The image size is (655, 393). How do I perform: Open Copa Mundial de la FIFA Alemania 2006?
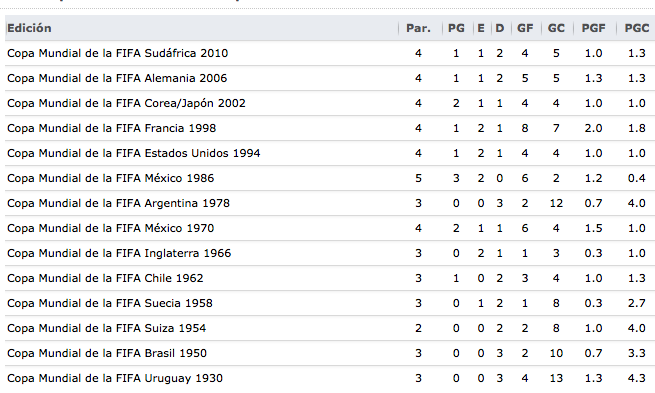[117, 78]
